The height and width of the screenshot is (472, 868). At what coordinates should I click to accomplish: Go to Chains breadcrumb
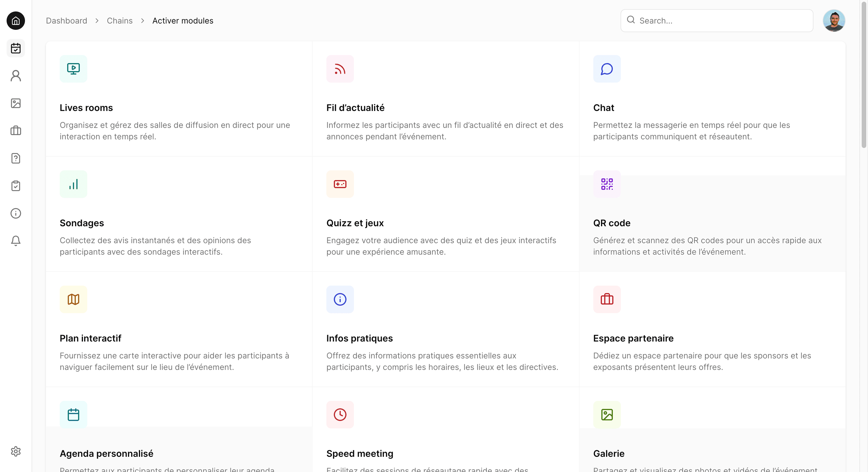click(120, 21)
